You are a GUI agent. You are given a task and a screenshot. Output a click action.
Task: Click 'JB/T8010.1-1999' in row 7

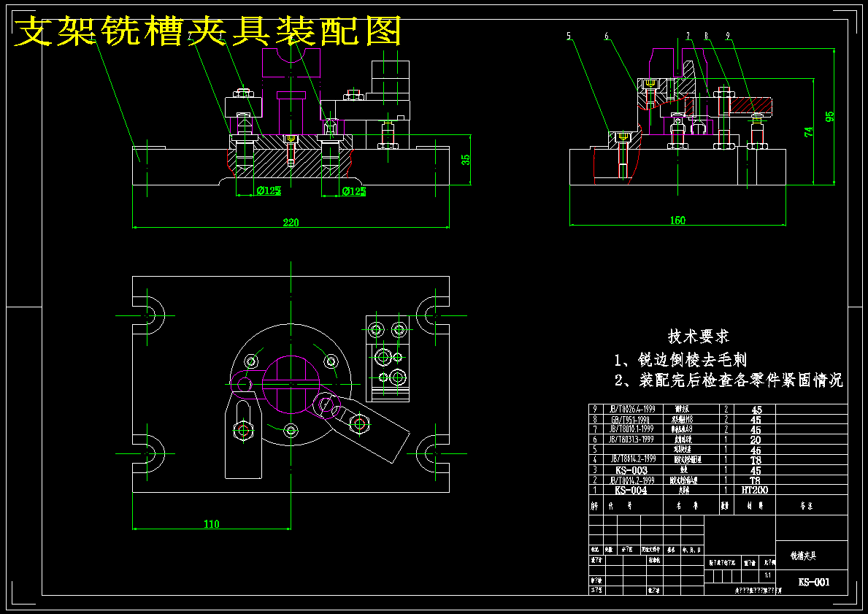(631, 429)
